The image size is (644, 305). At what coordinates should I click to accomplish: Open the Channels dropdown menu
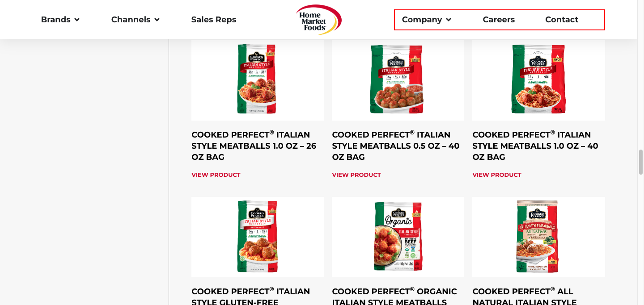click(x=135, y=20)
